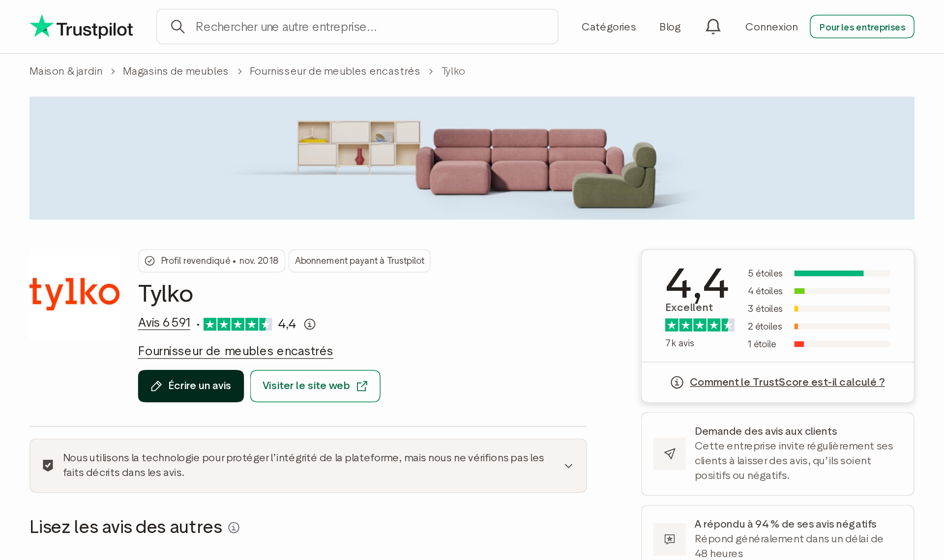This screenshot has width=944, height=560.
Task: Click the Demande des avis aux clients heading
Action: (x=766, y=431)
